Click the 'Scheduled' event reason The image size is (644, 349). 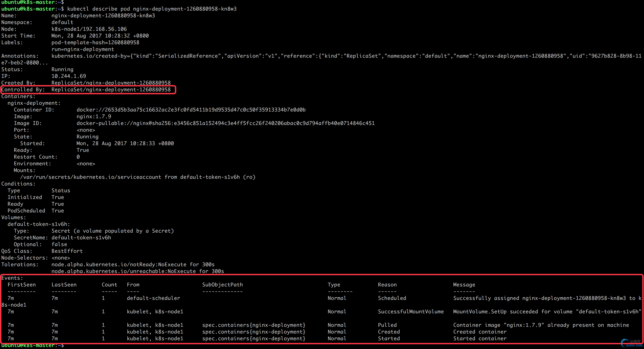[x=392, y=298]
